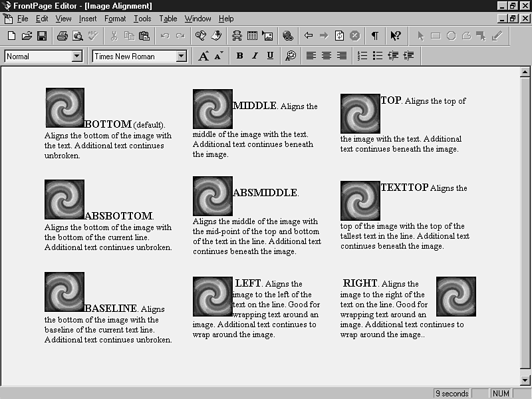Go forward with the right arrow icon

(324, 36)
